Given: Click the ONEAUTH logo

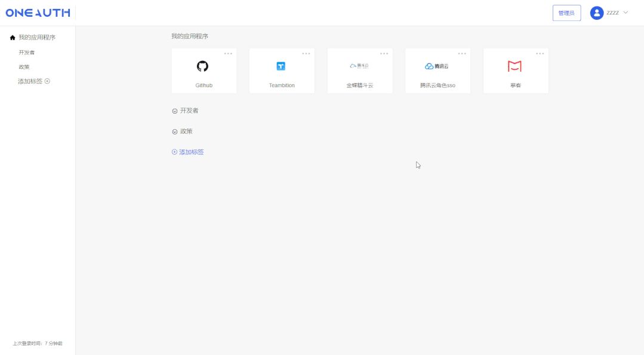Looking at the screenshot, I should click(x=38, y=13).
